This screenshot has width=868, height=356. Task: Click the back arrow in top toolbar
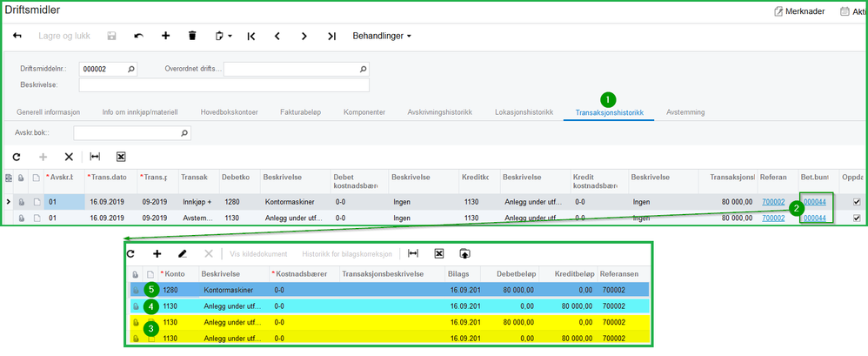coord(17,37)
